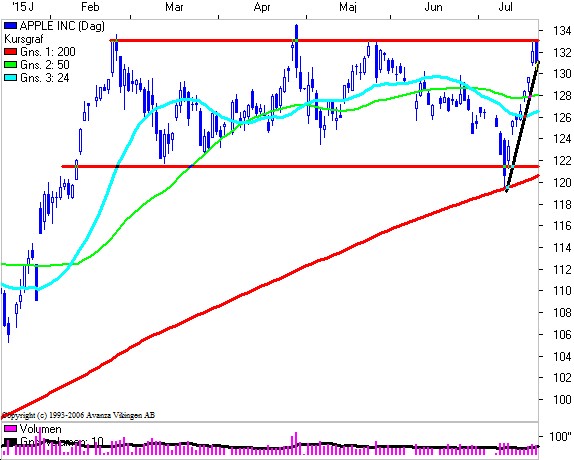Click the tall magenta volume spike in April
The image size is (574, 460).
point(295,444)
